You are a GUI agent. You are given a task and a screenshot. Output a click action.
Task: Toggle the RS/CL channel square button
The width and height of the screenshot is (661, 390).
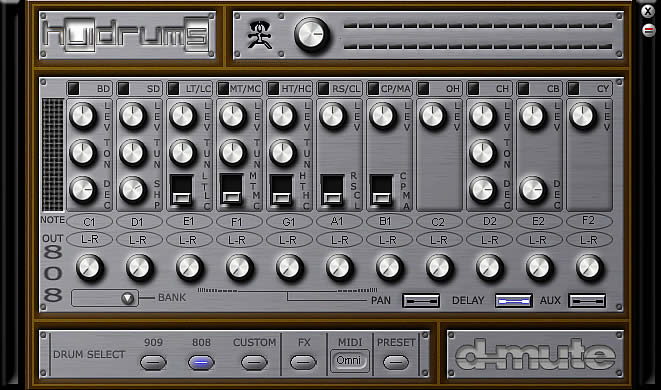tap(323, 89)
